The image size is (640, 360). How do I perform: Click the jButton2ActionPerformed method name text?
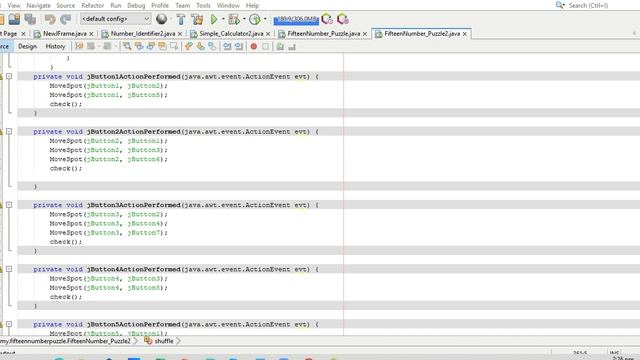click(133, 131)
